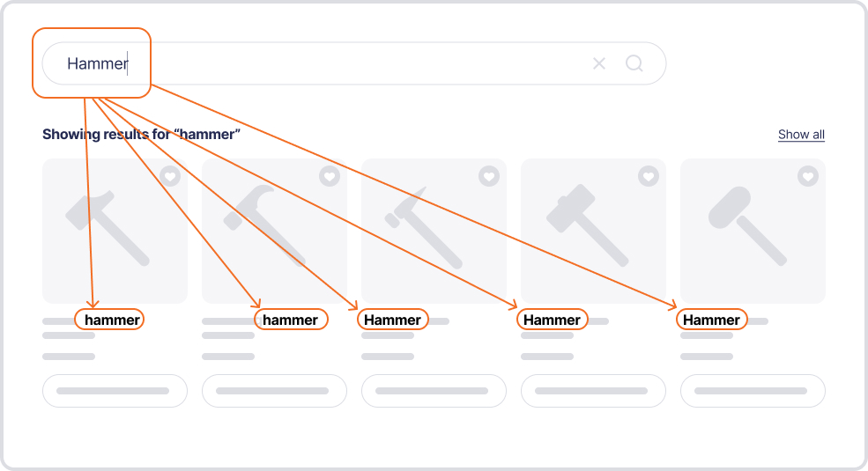This screenshot has width=868, height=471.
Task: Click the button below fifth product card
Action: [753, 391]
